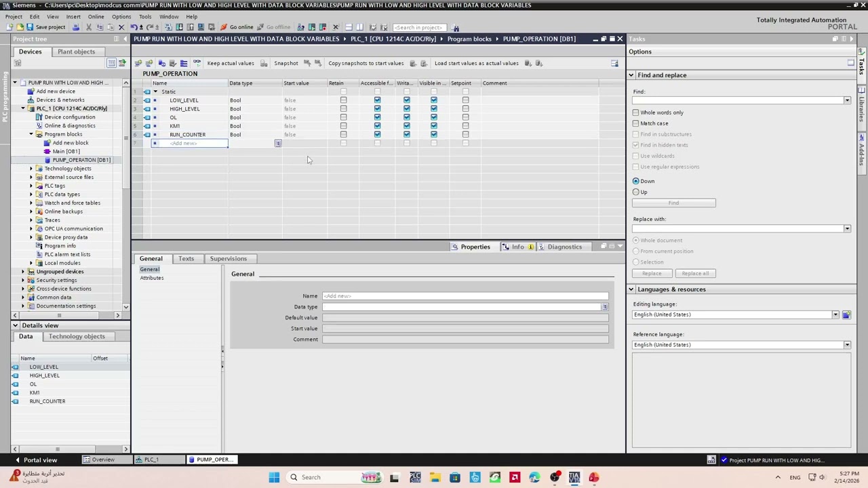Click the Print icon in main toolbar
Viewport: 868px width, 488px height.
76,27
